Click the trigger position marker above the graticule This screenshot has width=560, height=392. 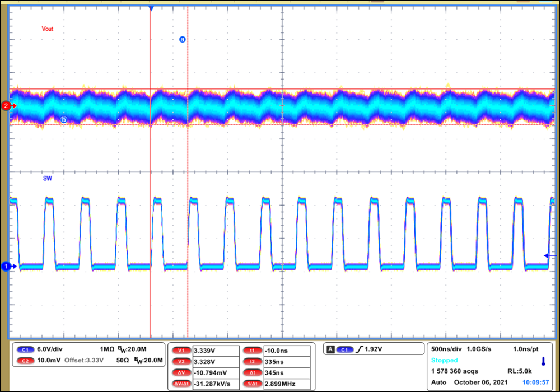pos(151,8)
